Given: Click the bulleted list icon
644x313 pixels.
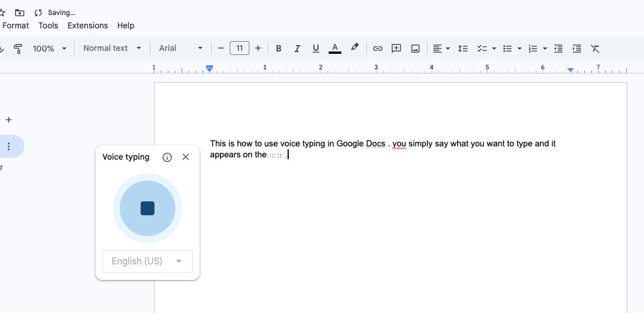Looking at the screenshot, I should point(507,49).
